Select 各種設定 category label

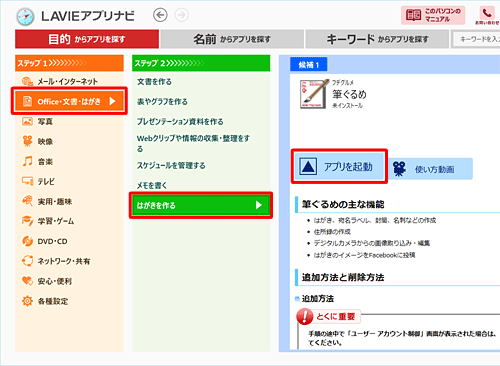[x=53, y=301]
